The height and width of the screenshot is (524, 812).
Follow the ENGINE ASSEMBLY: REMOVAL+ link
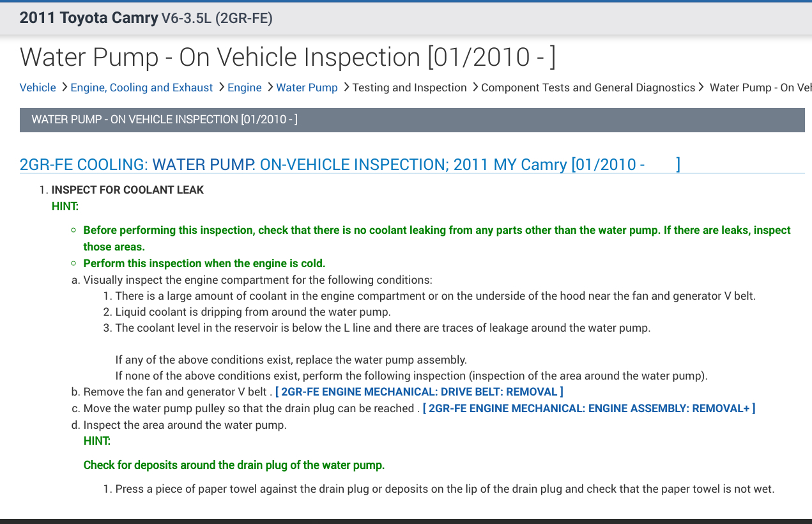589,408
